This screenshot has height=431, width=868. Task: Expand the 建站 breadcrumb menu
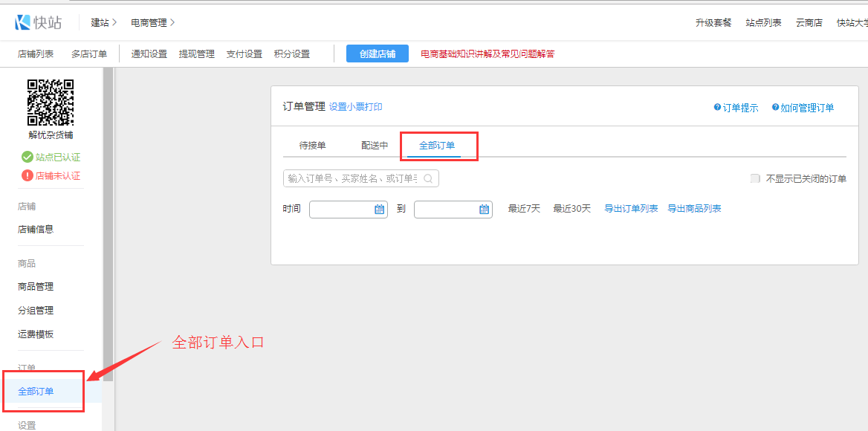click(x=104, y=23)
